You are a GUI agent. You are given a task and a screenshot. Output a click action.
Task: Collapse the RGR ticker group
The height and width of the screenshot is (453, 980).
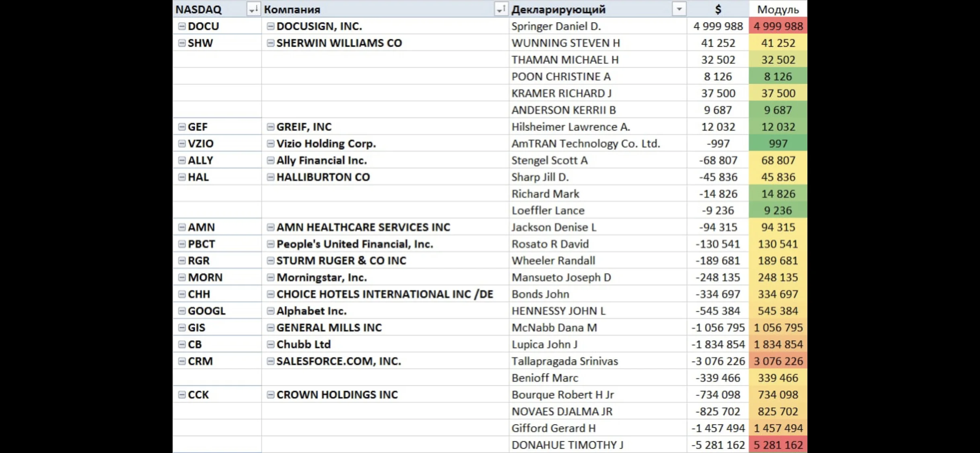coord(182,261)
